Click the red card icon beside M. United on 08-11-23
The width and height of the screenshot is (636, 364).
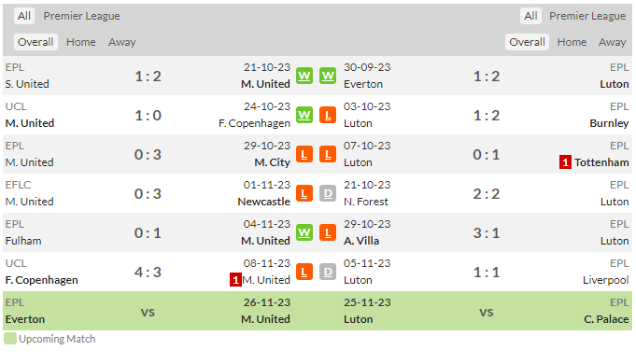[235, 280]
